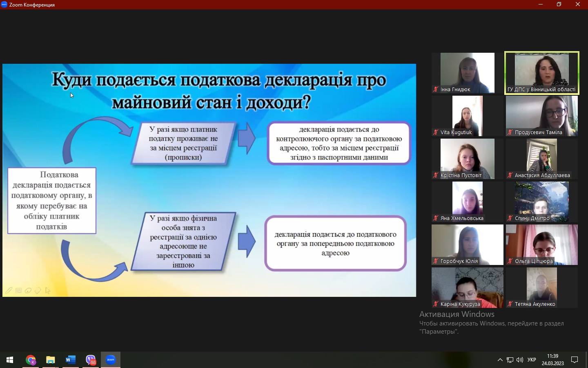Select Спину Дмитро's participant tile
This screenshot has width=588, height=368.
pyautogui.click(x=541, y=202)
